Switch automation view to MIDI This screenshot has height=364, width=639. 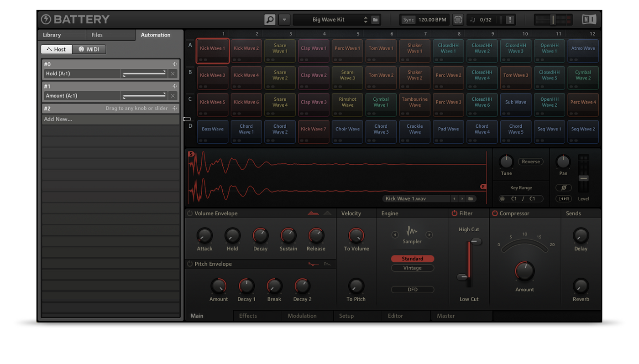(89, 49)
